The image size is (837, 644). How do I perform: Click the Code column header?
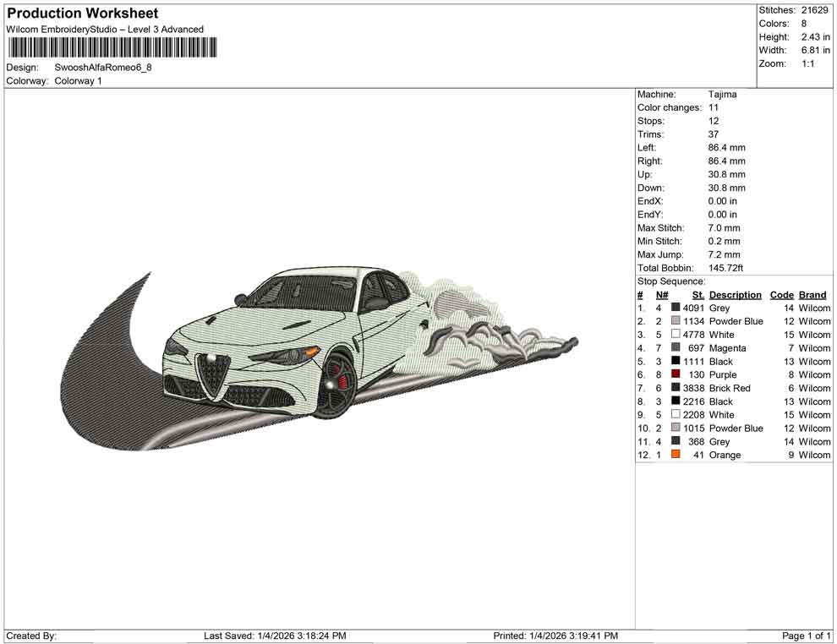(781, 295)
